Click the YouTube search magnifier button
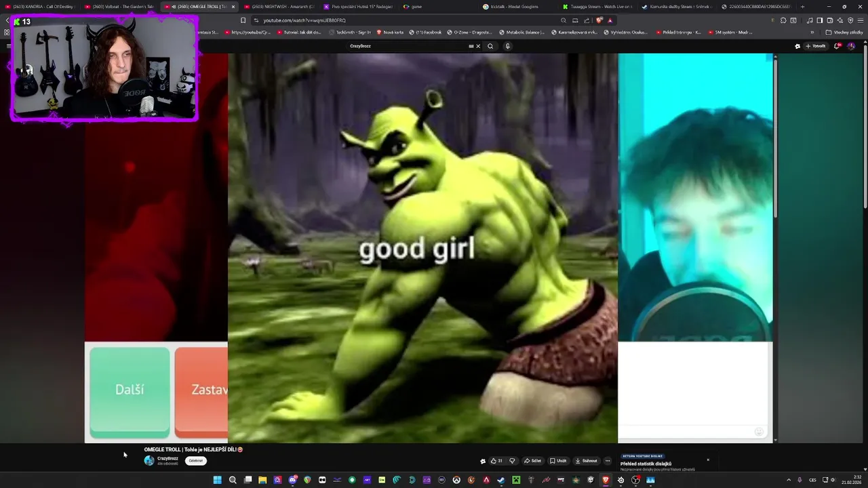The width and height of the screenshot is (868, 488). pyautogui.click(x=490, y=46)
